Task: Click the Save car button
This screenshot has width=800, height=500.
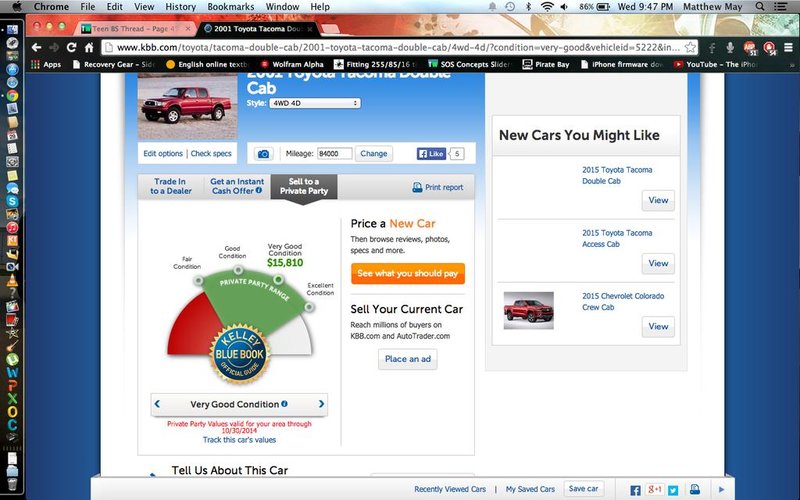Action: tap(584, 489)
